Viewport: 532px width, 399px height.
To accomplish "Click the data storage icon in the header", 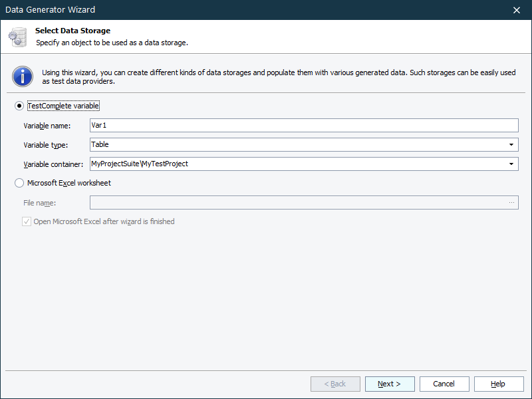I will pyautogui.click(x=19, y=37).
